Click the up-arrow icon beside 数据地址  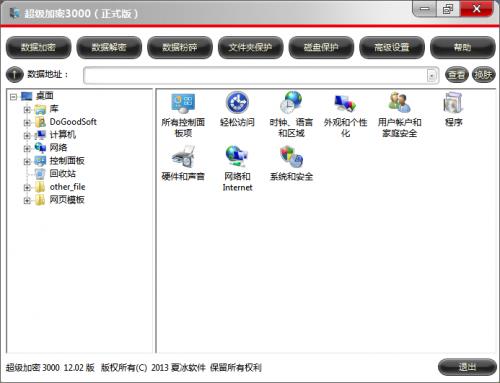click(14, 75)
